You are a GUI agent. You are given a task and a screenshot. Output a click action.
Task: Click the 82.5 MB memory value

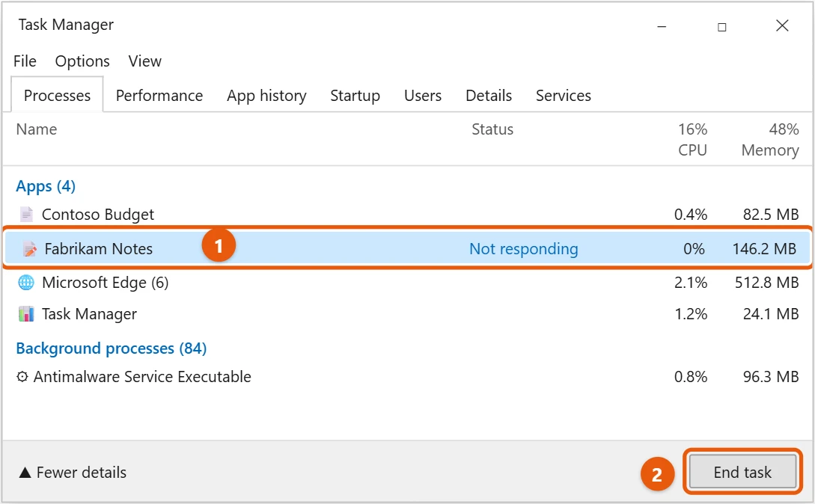tap(771, 214)
